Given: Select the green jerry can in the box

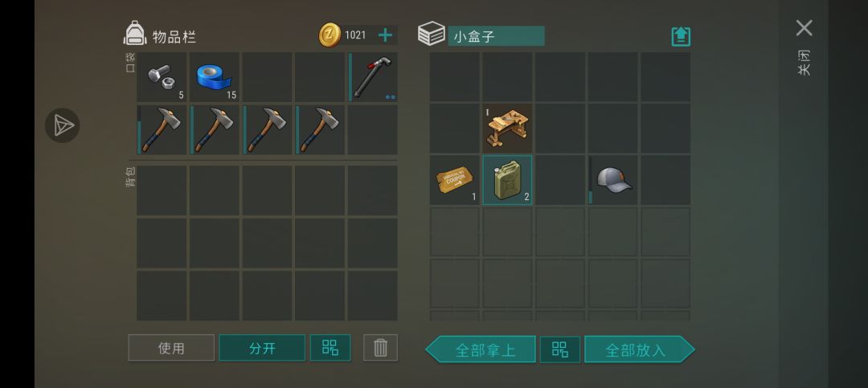Looking at the screenshot, I should point(507,180).
